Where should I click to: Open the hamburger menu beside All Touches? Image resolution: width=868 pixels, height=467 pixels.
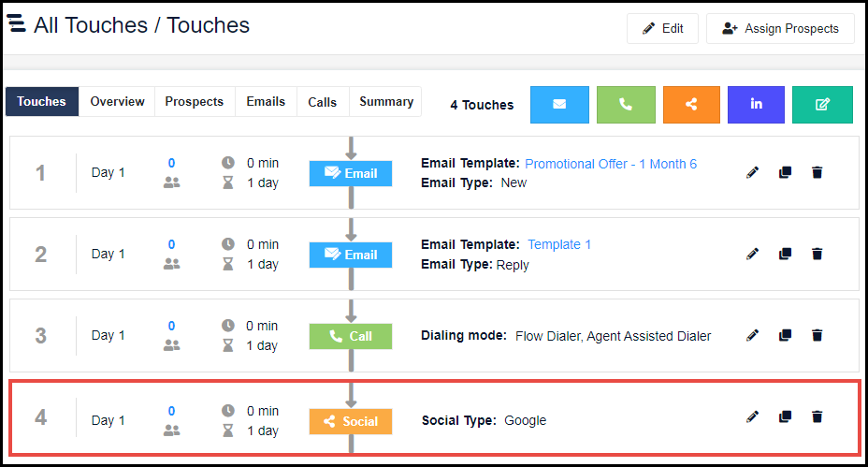click(x=16, y=23)
